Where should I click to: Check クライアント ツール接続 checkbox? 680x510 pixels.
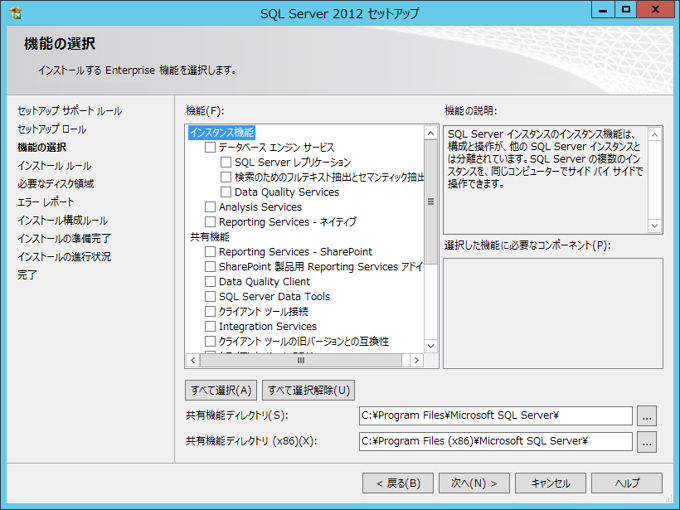coord(210,311)
